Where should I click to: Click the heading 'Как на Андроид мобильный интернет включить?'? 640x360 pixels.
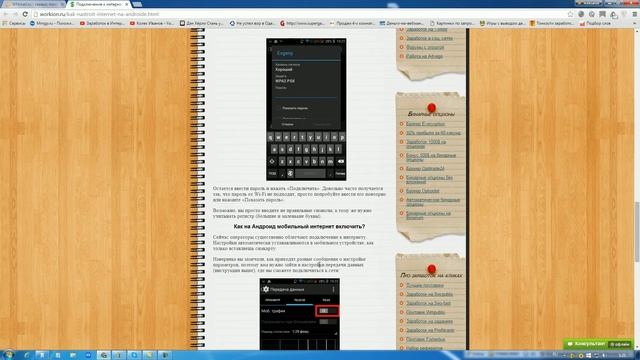[x=299, y=226]
